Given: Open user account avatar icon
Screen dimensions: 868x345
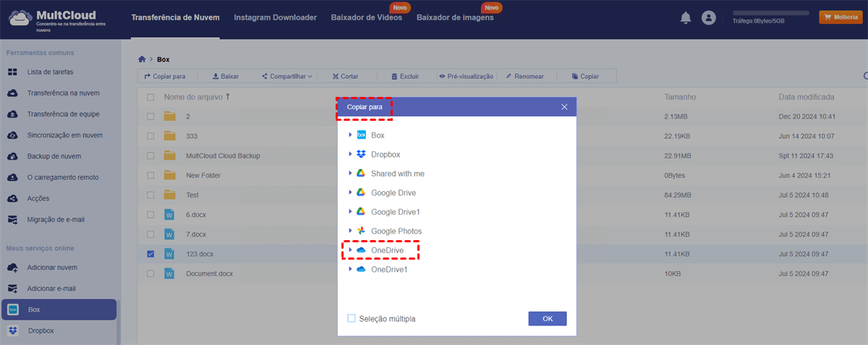Looking at the screenshot, I should [x=709, y=18].
